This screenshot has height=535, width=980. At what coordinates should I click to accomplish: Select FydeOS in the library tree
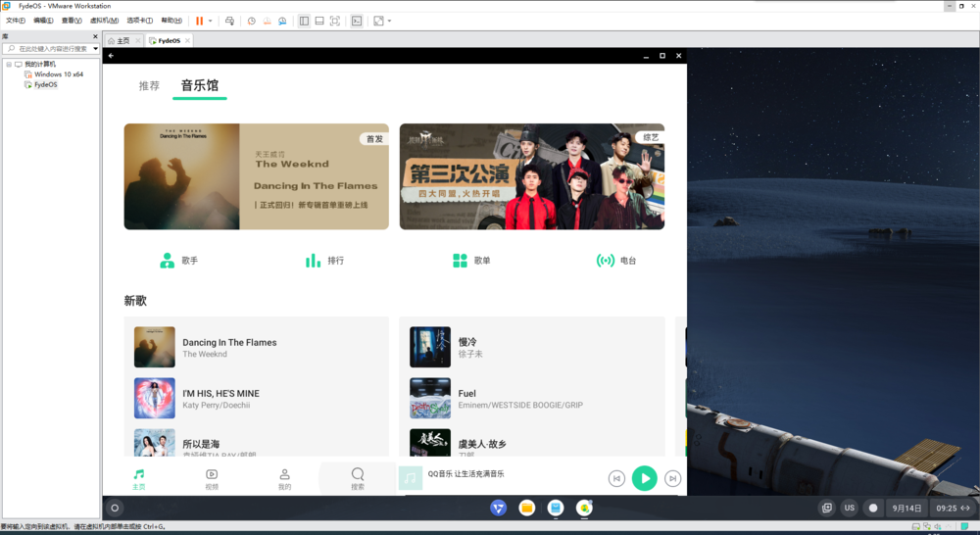coord(46,84)
